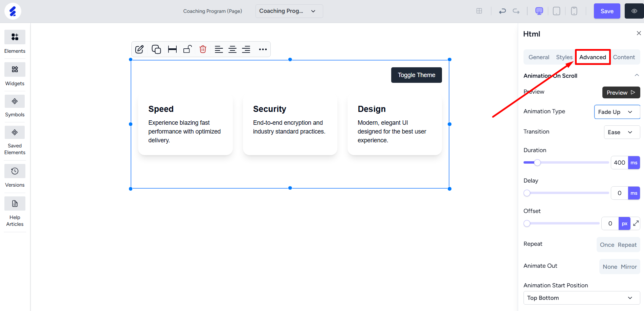Click the edit pencil icon in element toolbar

139,49
